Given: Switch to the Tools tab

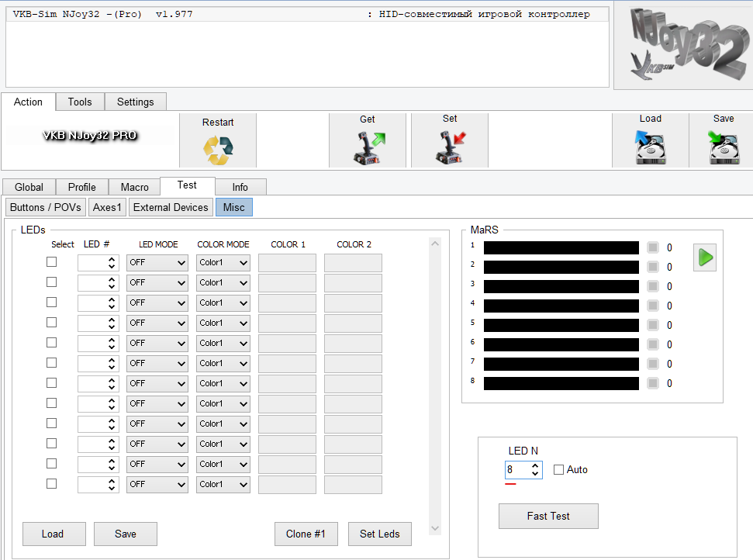Looking at the screenshot, I should 80,102.
